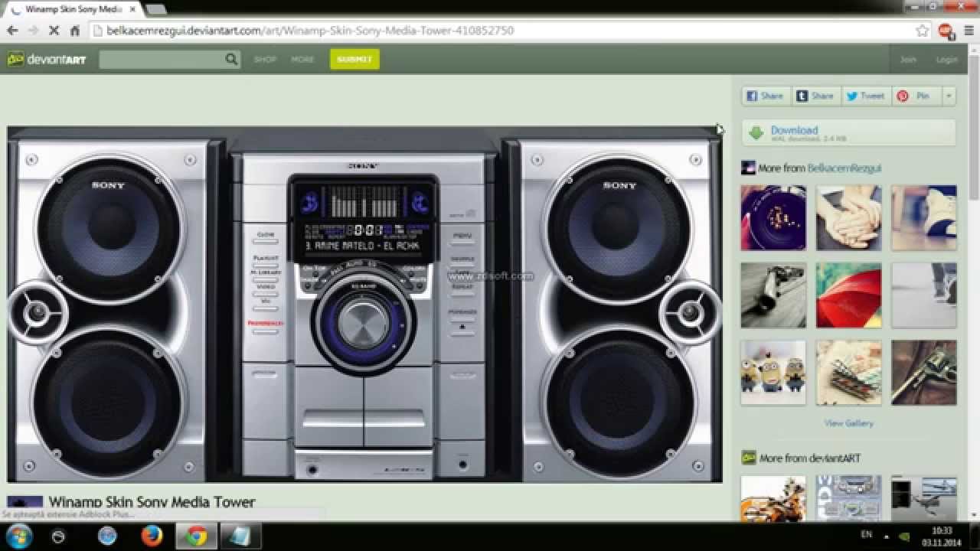Click the EN language indicator
This screenshot has height=551, width=980.
(866, 533)
